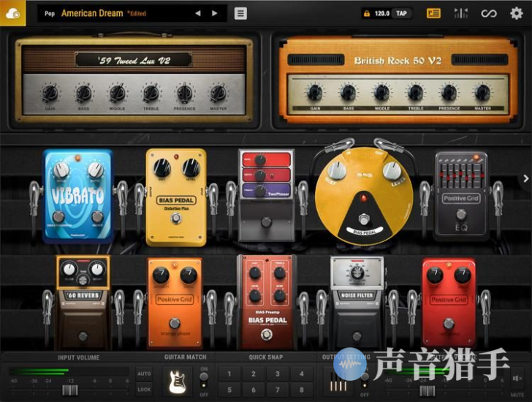The height and width of the screenshot is (402, 532).
Task: Expand the pedalboard right chevron
Action: pyautogui.click(x=525, y=178)
